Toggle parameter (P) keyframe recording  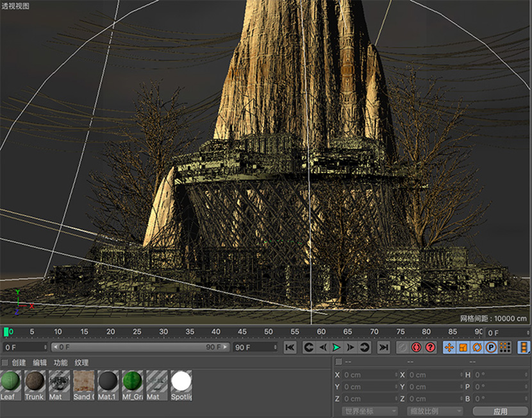(x=492, y=347)
